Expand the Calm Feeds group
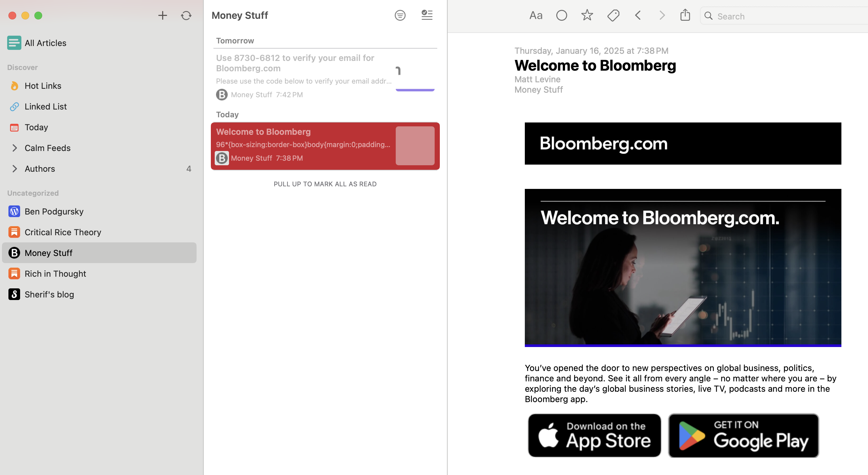The height and width of the screenshot is (475, 868). [x=15, y=148]
